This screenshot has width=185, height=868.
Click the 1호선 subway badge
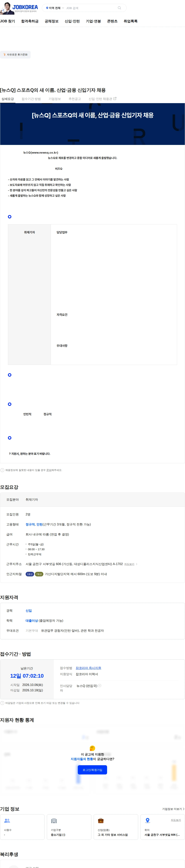point(30,574)
